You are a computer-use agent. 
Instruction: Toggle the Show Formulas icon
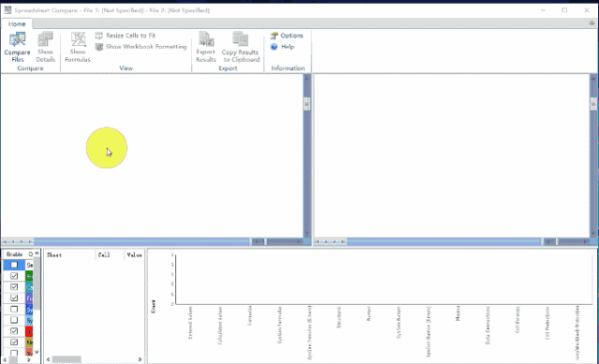click(x=78, y=47)
